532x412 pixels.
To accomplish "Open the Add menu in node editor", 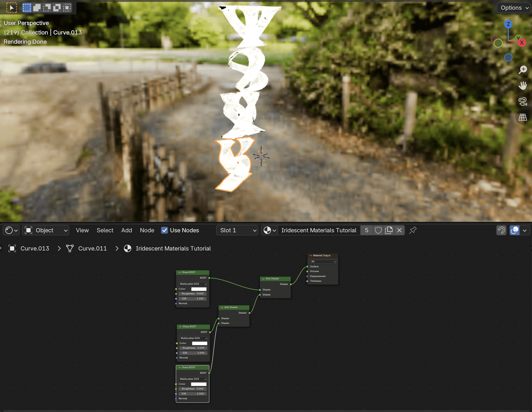I will [127, 230].
